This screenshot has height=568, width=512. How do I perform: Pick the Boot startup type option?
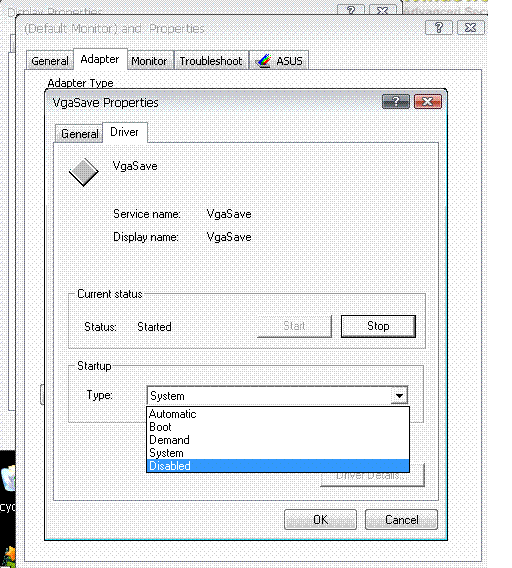click(x=278, y=427)
